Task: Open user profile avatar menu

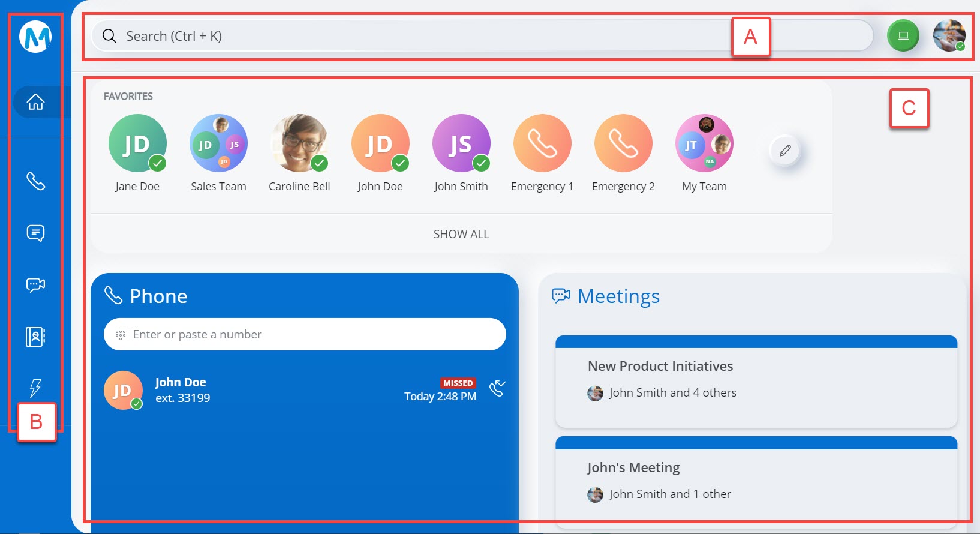Action: coord(949,36)
